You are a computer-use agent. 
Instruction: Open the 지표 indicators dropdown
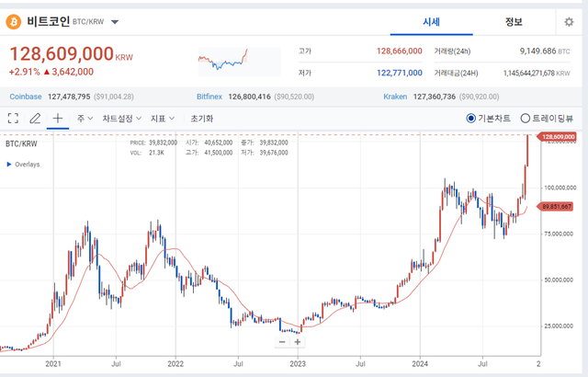click(x=164, y=119)
